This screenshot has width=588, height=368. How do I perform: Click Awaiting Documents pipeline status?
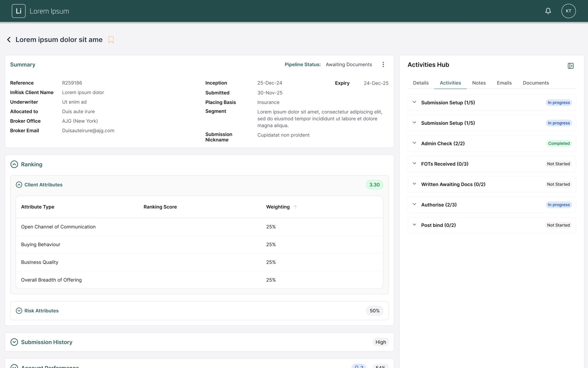349,64
